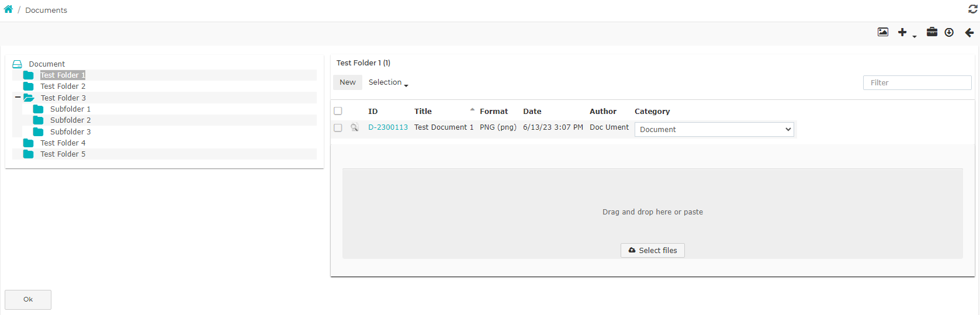This screenshot has width=980, height=315.
Task: Open the image view icon in toolbar
Action: [883, 32]
